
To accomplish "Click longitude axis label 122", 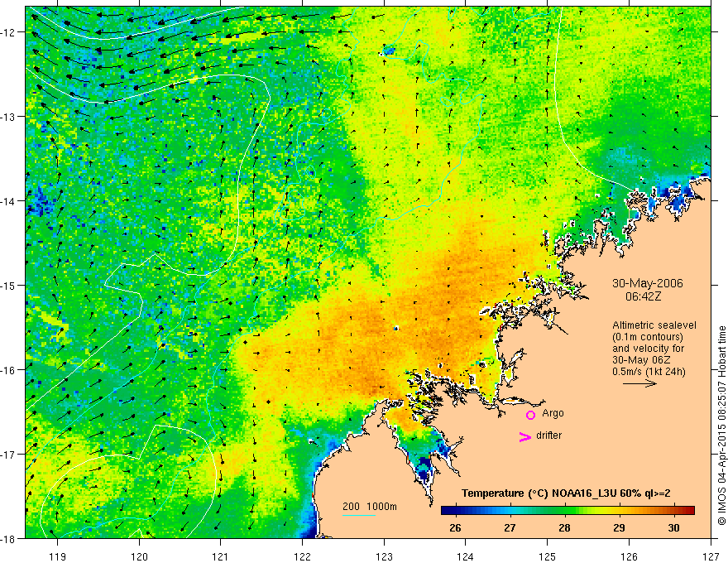I will pyautogui.click(x=302, y=556).
